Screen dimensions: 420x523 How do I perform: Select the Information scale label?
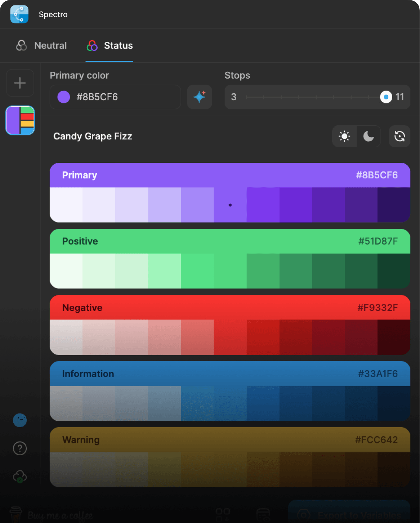tap(88, 374)
